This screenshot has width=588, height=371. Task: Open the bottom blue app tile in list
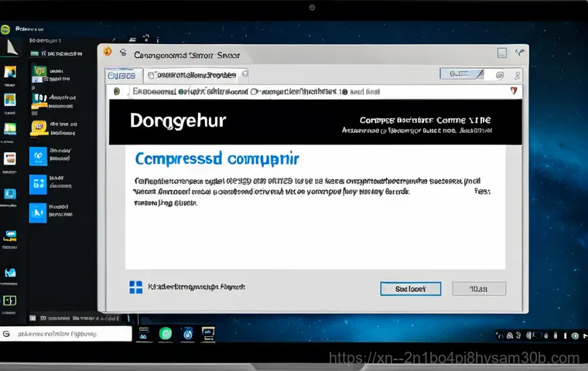[38, 213]
